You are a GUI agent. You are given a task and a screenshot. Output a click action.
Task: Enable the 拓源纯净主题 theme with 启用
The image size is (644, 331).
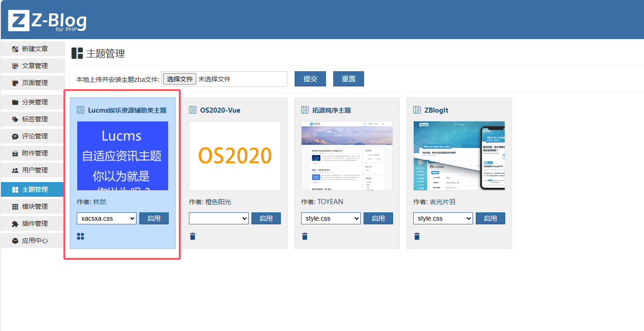click(378, 218)
